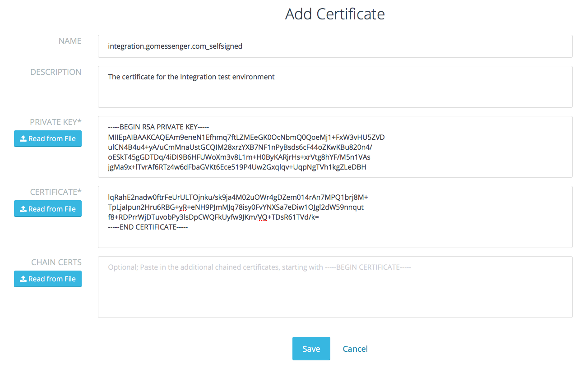This screenshot has height=368, width=588.
Task: Click the DESCRIPTION field label
Action: click(56, 72)
